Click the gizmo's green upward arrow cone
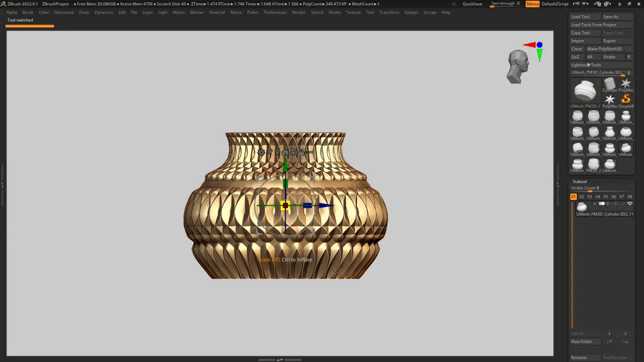This screenshot has height=362, width=644. coord(286,165)
